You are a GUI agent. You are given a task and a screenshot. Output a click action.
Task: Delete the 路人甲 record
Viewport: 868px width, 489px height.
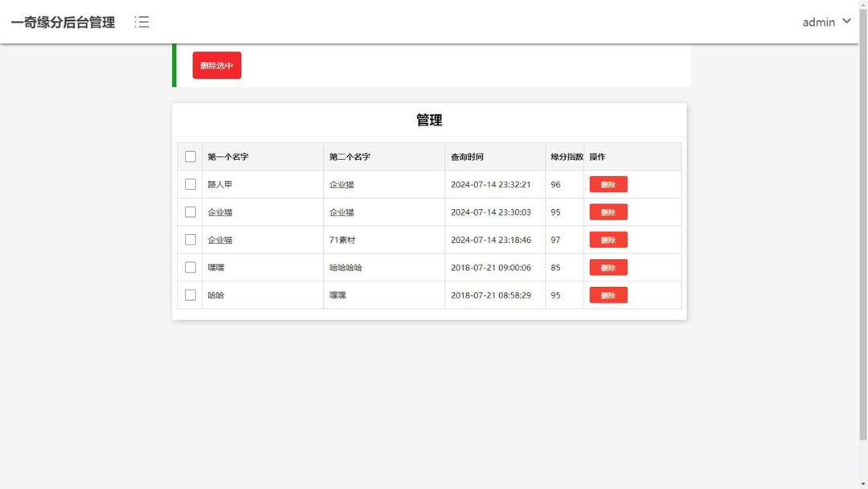click(608, 185)
